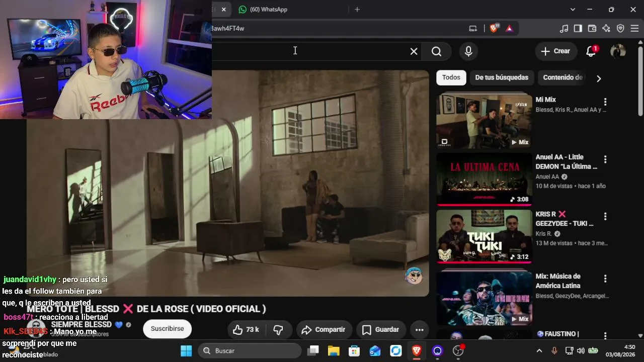Open Task View on the taskbar
644x362 pixels.
[x=314, y=351]
